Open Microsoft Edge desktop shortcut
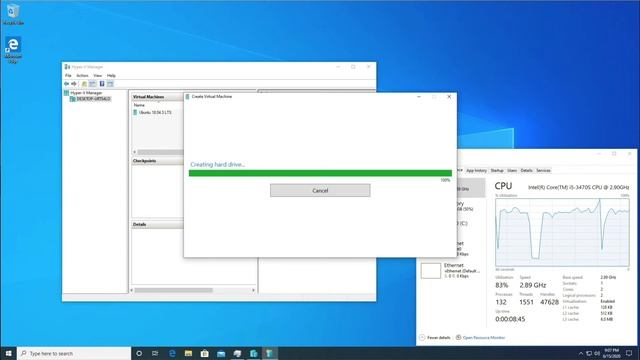The height and width of the screenshot is (360, 640). tap(13, 50)
